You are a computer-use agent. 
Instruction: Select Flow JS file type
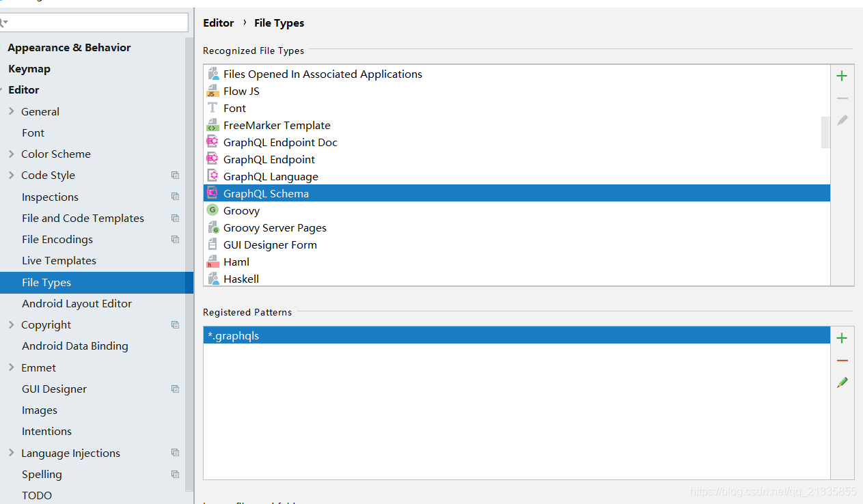point(517,91)
